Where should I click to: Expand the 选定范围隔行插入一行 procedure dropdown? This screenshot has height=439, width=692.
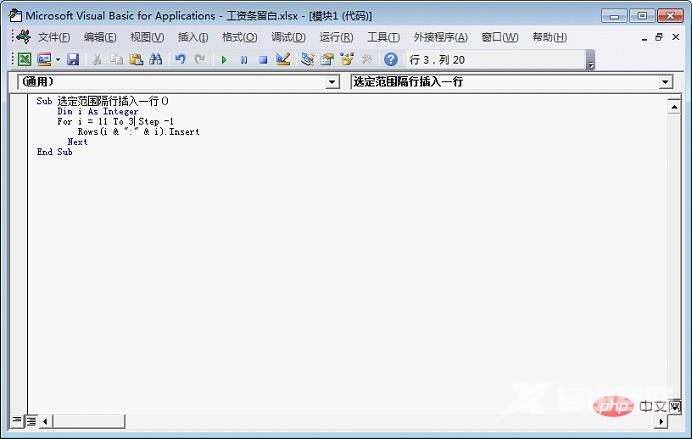point(666,82)
